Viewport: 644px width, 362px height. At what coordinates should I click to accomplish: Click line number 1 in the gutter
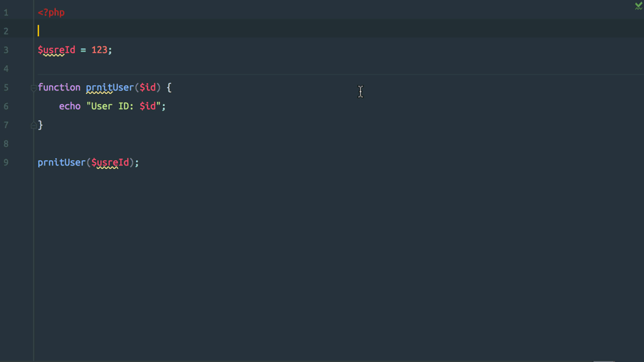(6, 13)
